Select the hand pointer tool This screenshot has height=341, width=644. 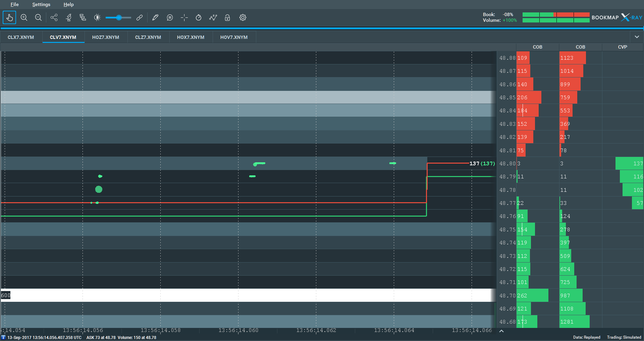pyautogui.click(x=9, y=17)
